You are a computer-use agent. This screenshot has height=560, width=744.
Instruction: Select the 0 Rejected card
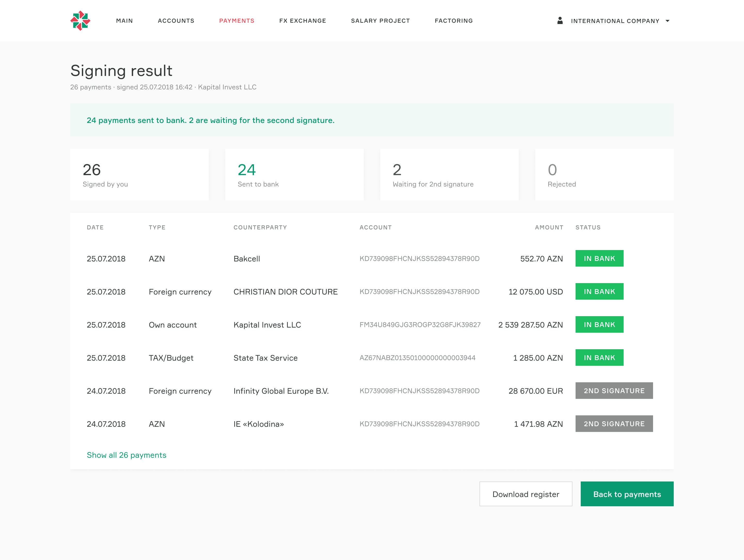click(x=604, y=175)
